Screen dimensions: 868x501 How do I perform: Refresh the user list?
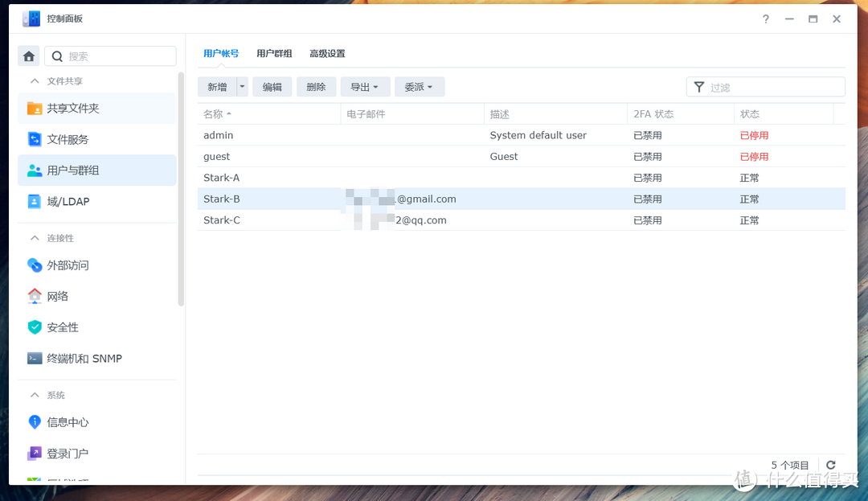831,464
